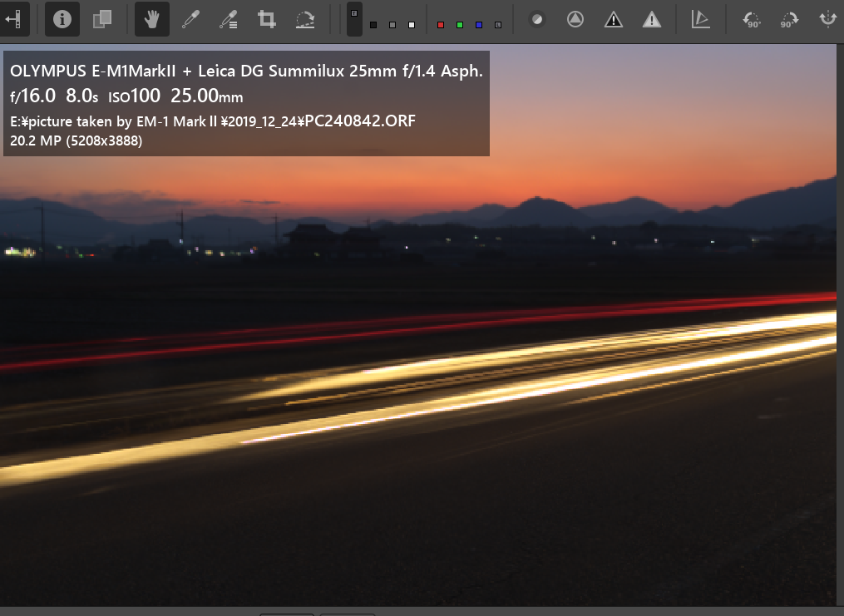Viewport: 844px width, 616px height.
Task: Toggle the before/after view icon
Action: (102, 19)
